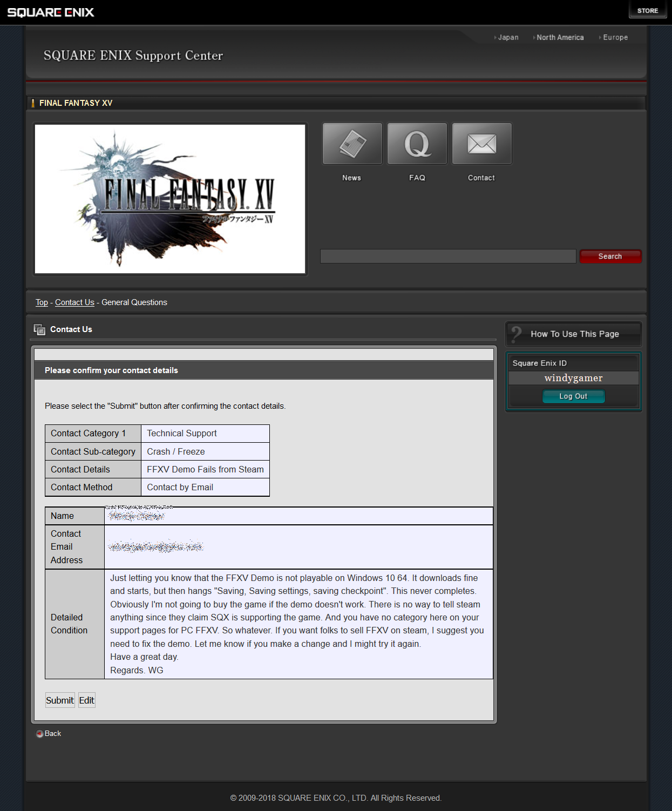672x811 pixels.
Task: Click the Contact envelope icon
Action: 481,144
